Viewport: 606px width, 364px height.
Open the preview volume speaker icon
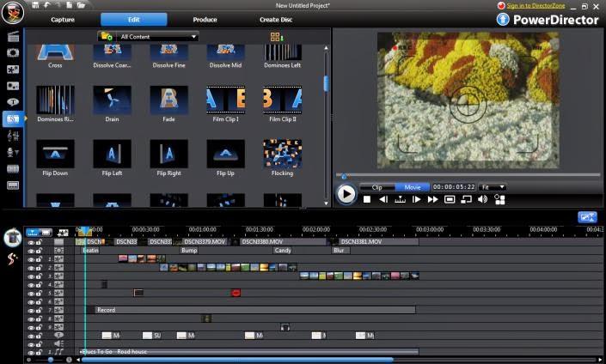[x=482, y=199]
